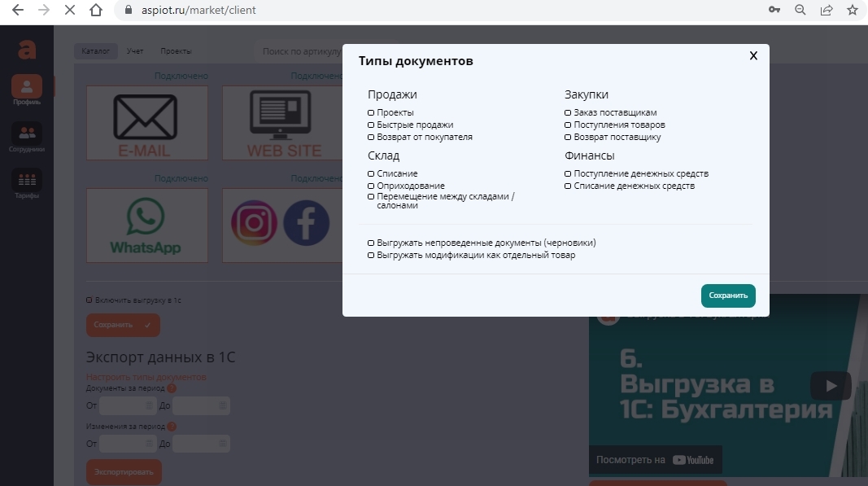The image size is (868, 486).
Task: Bookmark this page with the star
Action: click(853, 10)
